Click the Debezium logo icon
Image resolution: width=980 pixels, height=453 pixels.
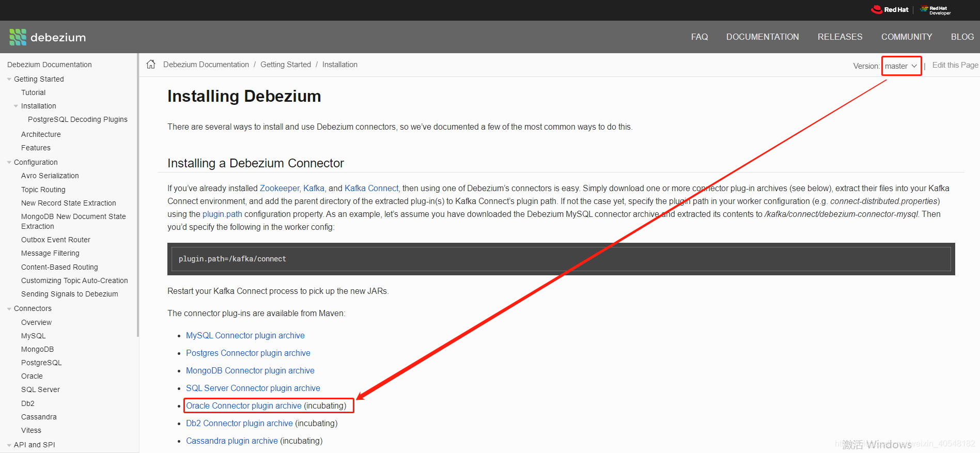coord(18,37)
